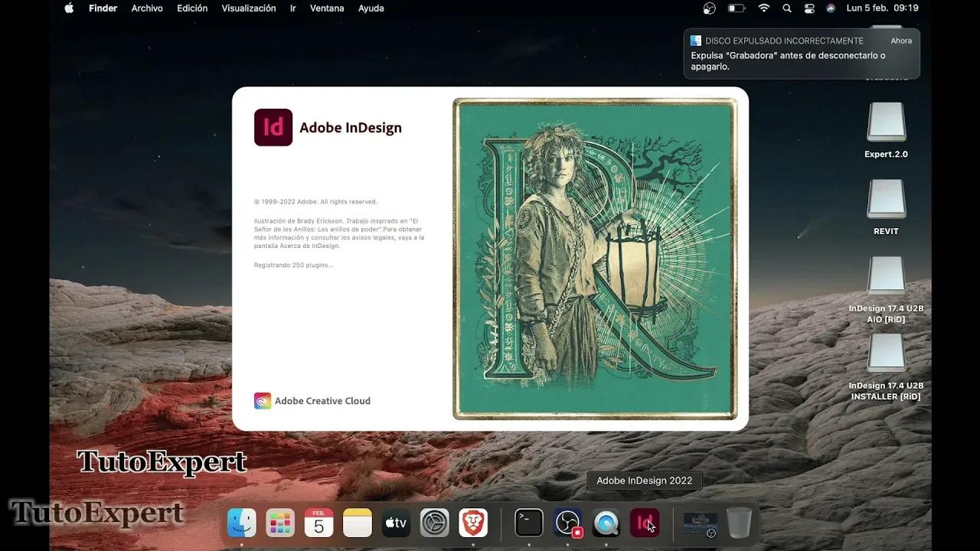Launch the Brave browser from the Dock
The height and width of the screenshot is (551, 980).
pyautogui.click(x=472, y=523)
